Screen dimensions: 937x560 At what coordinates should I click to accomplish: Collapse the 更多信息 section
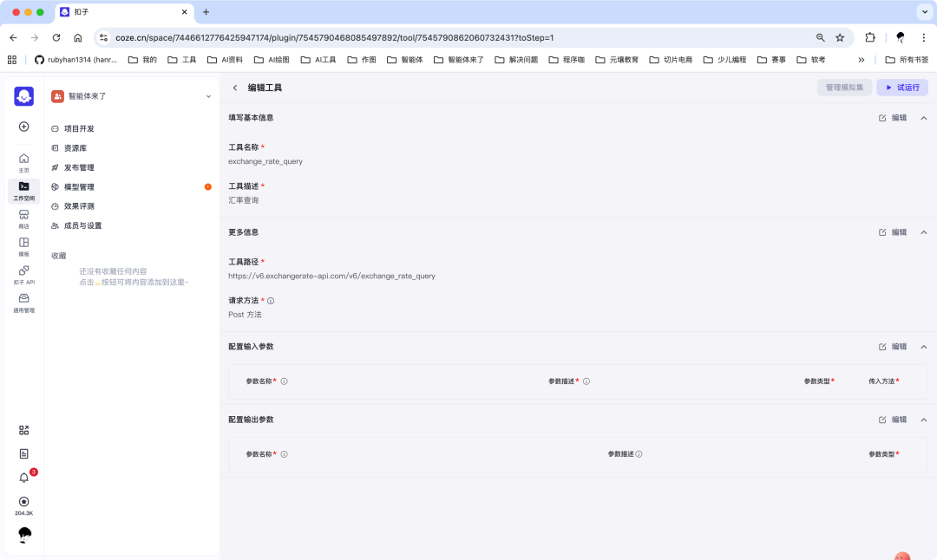924,233
